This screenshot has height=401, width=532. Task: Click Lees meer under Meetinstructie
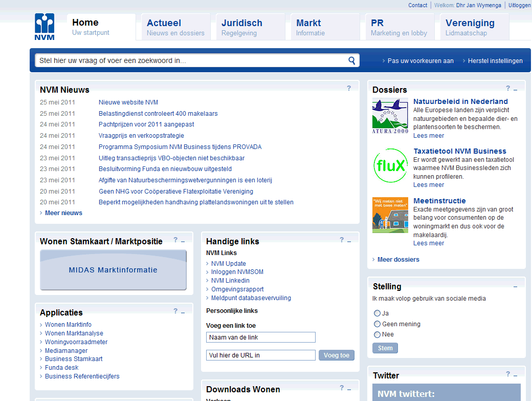pyautogui.click(x=429, y=243)
